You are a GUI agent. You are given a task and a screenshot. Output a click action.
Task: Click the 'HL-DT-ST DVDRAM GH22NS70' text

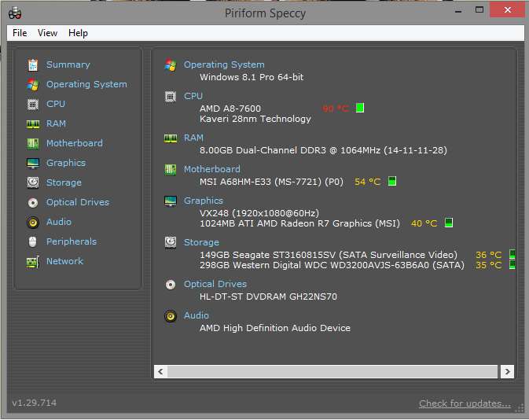(x=268, y=297)
